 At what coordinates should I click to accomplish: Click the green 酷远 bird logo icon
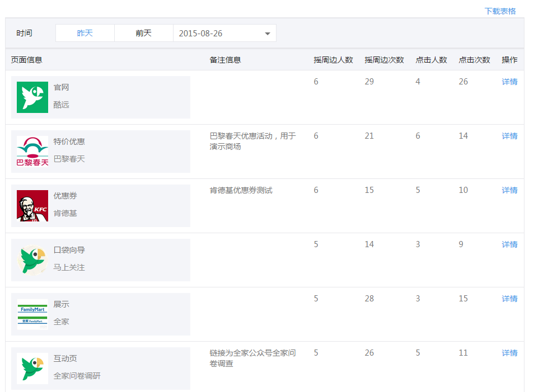pos(32,97)
